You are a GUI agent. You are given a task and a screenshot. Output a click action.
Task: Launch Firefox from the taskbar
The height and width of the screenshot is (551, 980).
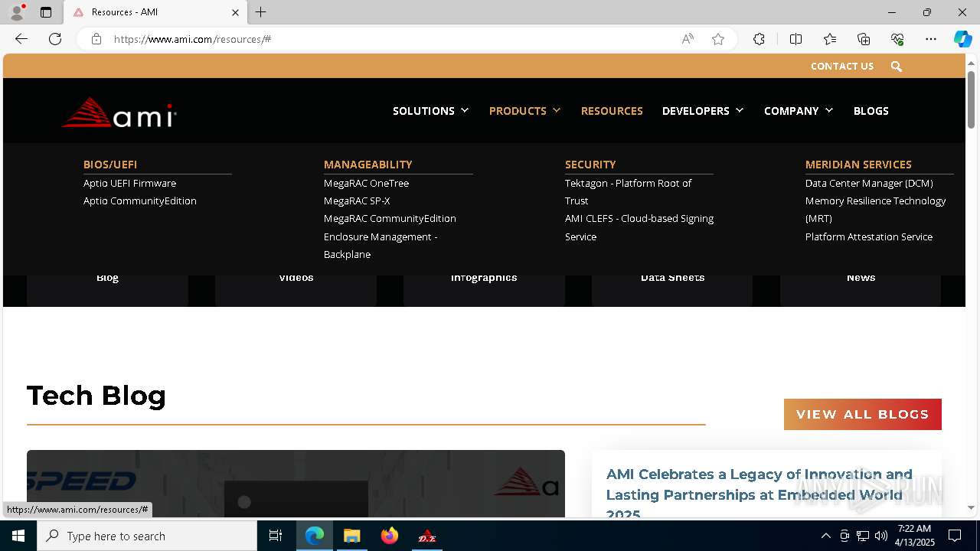pos(390,536)
